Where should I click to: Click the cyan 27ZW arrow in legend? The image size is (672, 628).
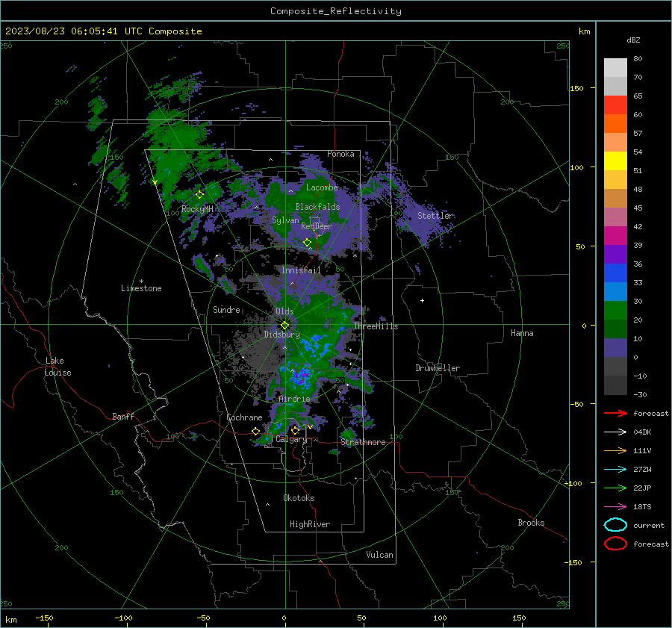615,470
